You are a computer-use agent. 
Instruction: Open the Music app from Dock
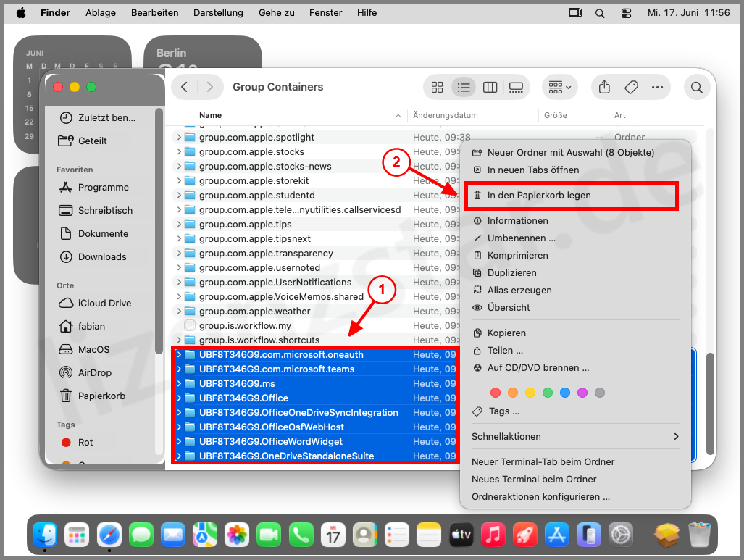tap(493, 535)
